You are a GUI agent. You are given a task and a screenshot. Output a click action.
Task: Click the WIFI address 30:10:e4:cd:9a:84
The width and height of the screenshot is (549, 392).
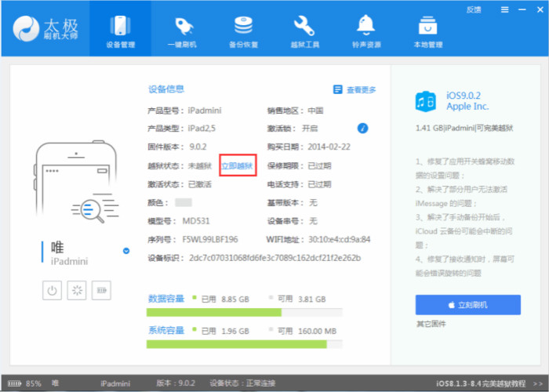[x=340, y=239]
